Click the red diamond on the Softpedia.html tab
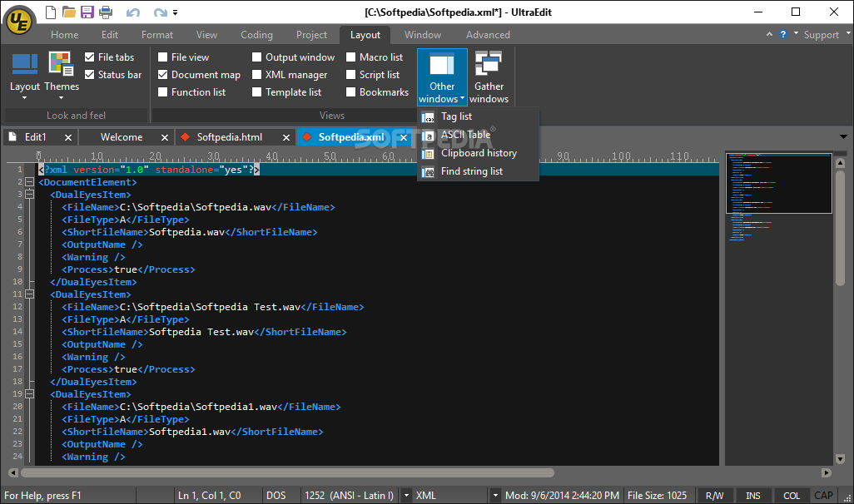 (x=185, y=137)
